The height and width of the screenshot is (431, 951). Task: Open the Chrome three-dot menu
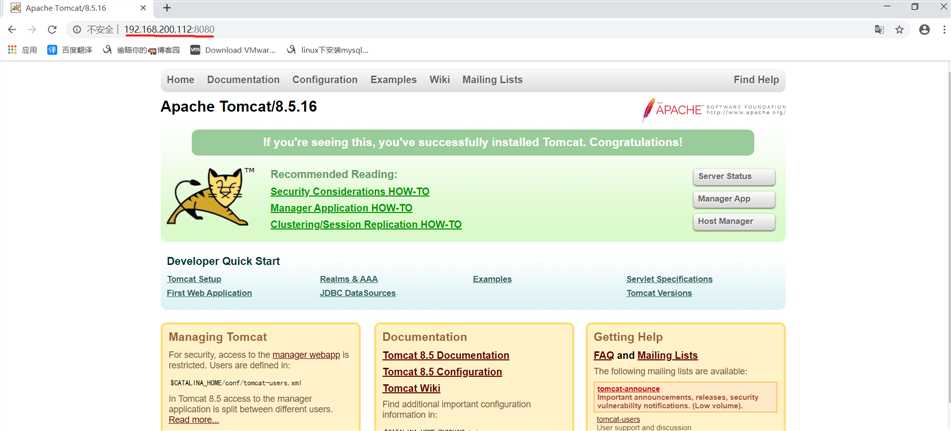coord(944,30)
